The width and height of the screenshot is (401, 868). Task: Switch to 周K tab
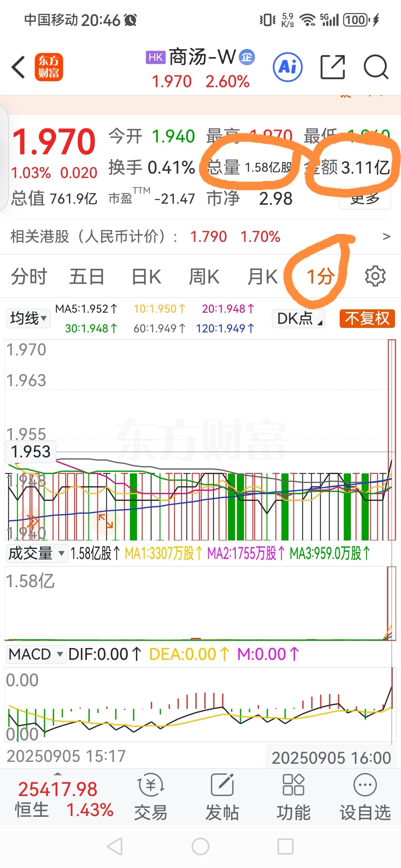coord(204,276)
